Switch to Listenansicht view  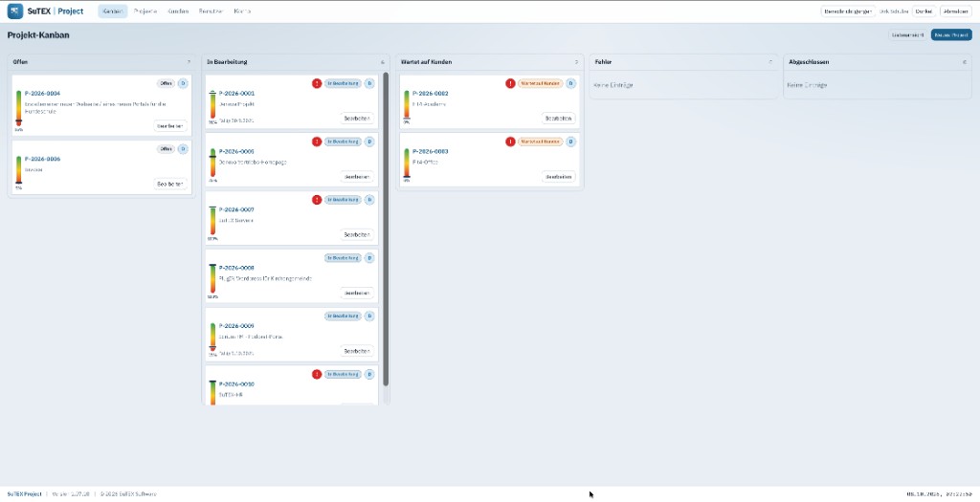[x=908, y=35]
